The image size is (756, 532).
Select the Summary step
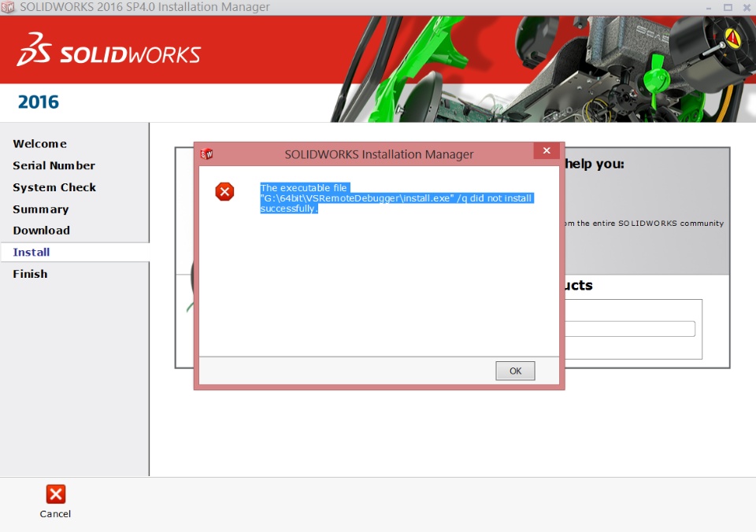coord(41,209)
